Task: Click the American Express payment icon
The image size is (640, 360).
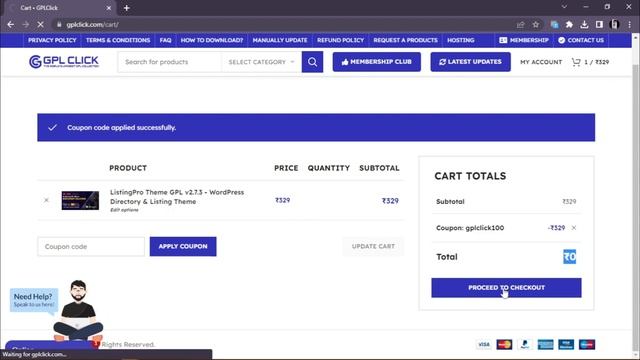Action: coord(545,344)
